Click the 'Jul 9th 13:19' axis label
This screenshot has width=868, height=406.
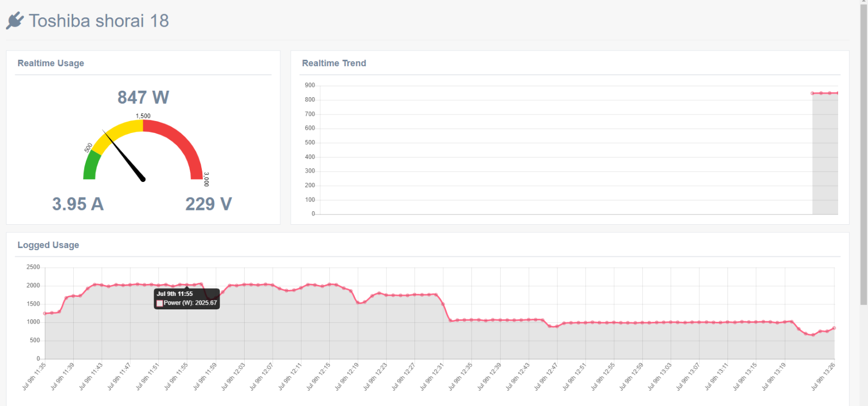pos(774,376)
